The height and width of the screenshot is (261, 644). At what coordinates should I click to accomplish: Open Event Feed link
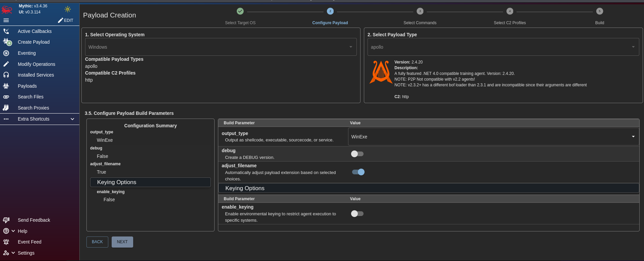tap(30, 242)
